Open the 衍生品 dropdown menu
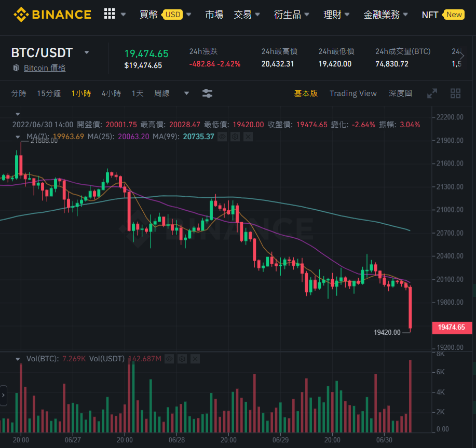The width and height of the screenshot is (476, 448). click(291, 14)
